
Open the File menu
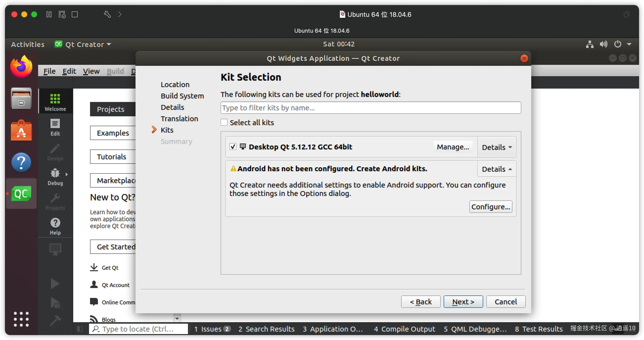click(x=49, y=71)
